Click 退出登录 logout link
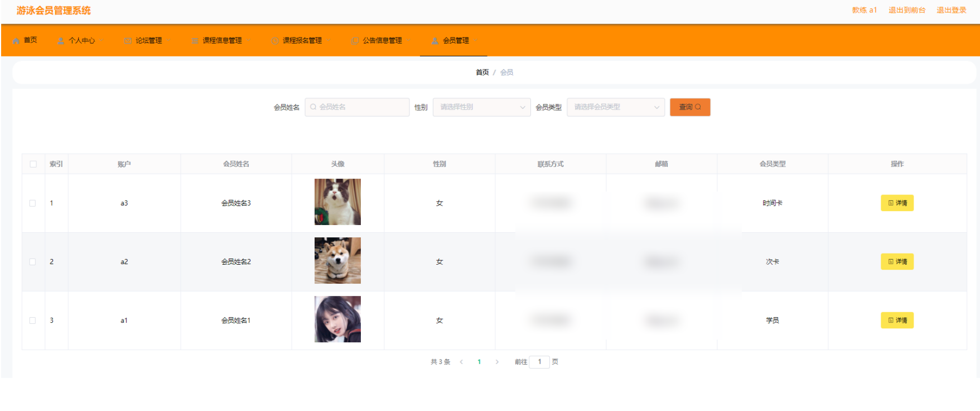 tap(952, 10)
